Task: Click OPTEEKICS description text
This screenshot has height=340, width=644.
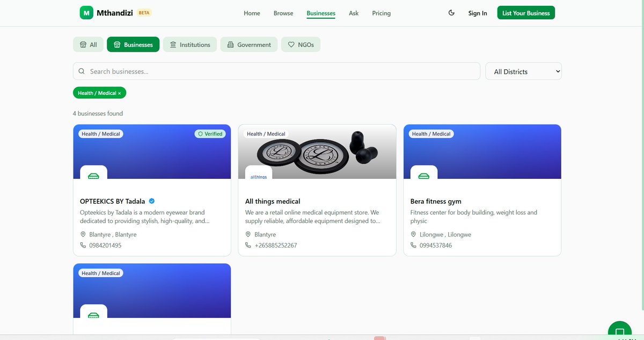Action: (145, 216)
